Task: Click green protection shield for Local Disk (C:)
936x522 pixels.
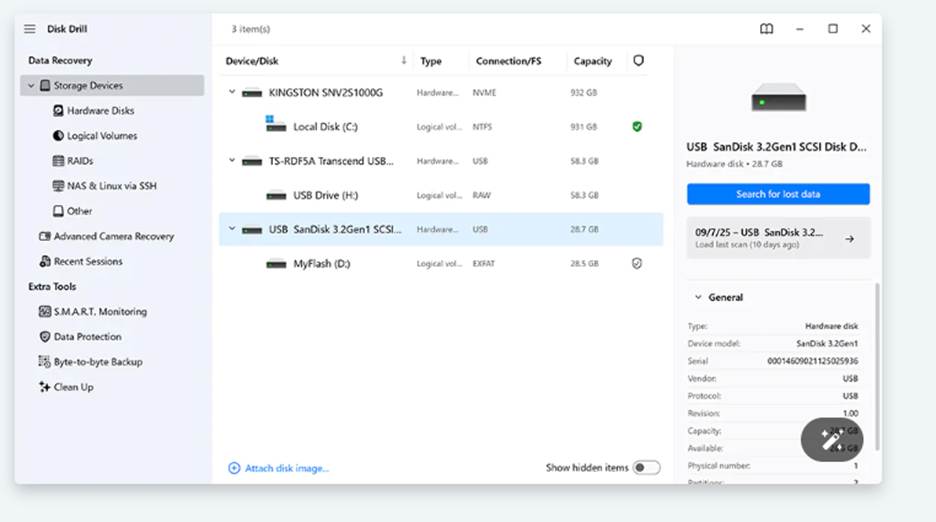Action: [637, 127]
